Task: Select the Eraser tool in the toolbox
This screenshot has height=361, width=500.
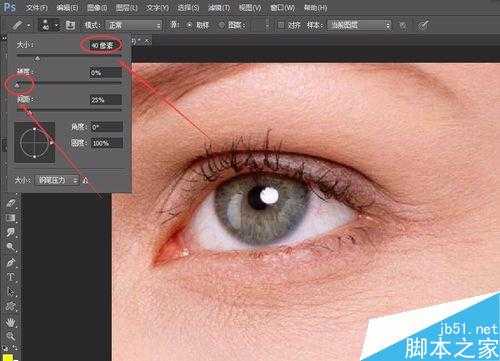Action: point(11,203)
